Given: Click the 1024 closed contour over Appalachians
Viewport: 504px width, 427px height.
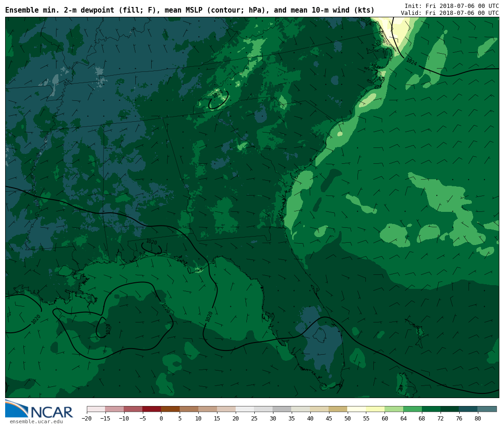Looking at the screenshot, I should coord(218,100).
